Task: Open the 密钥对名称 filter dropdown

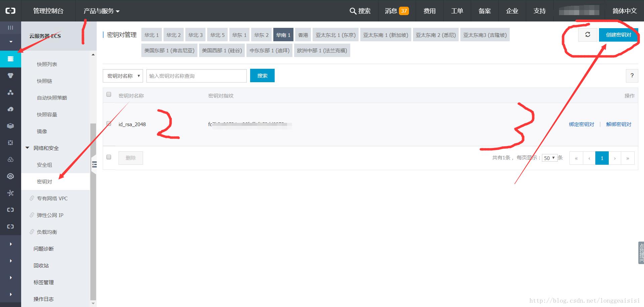Action: pos(123,76)
